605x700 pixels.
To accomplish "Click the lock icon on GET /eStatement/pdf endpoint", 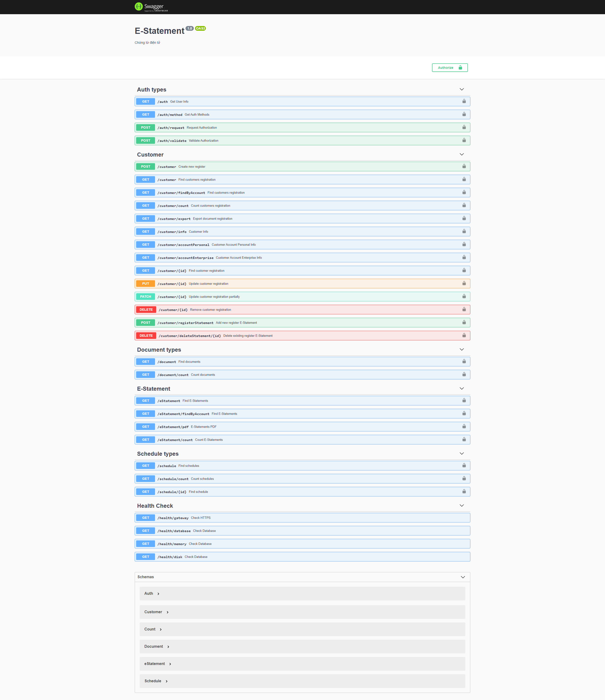I will 465,426.
